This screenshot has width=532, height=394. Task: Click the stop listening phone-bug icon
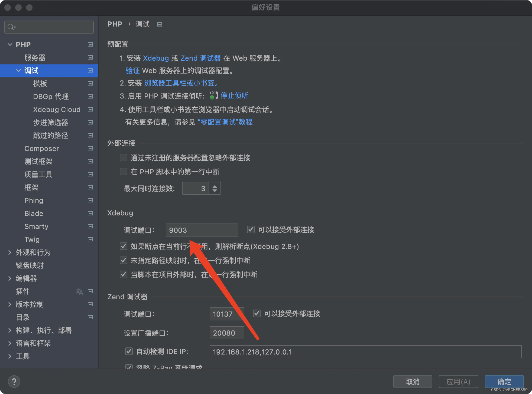tap(213, 96)
